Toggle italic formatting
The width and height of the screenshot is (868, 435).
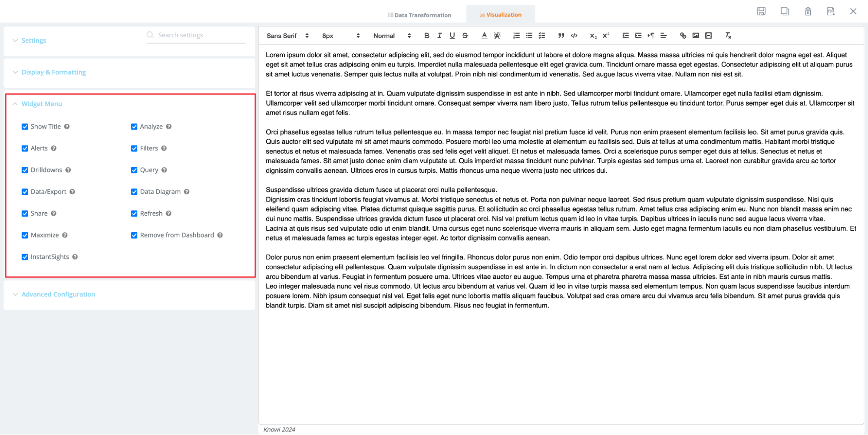tap(439, 36)
